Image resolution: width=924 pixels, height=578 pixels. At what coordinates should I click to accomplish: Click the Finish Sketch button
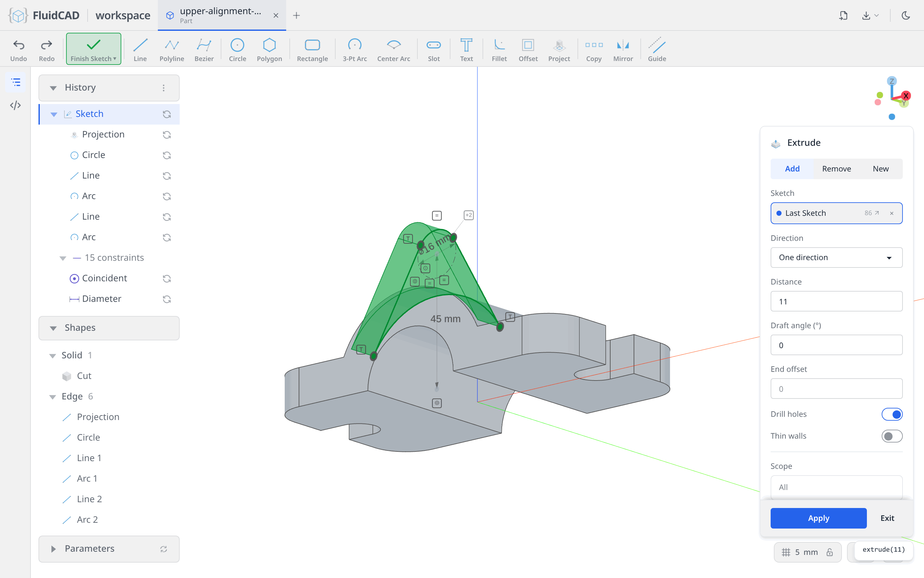94,49
